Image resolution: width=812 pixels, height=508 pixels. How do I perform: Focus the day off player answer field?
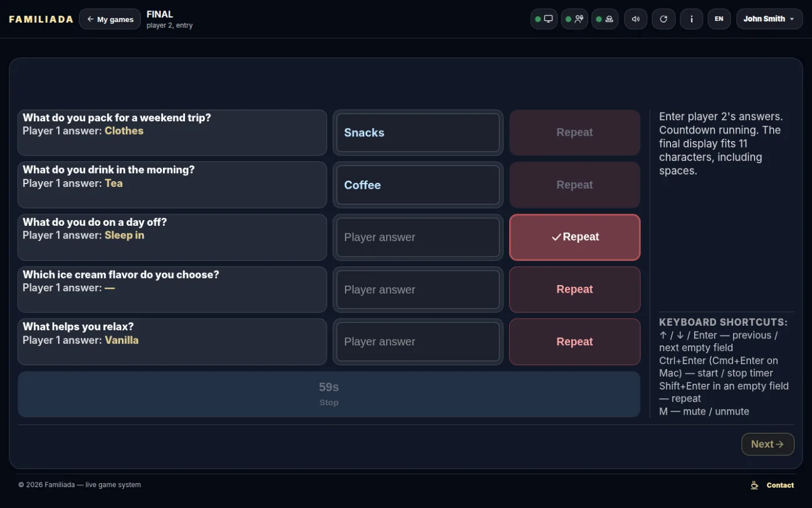click(x=418, y=237)
